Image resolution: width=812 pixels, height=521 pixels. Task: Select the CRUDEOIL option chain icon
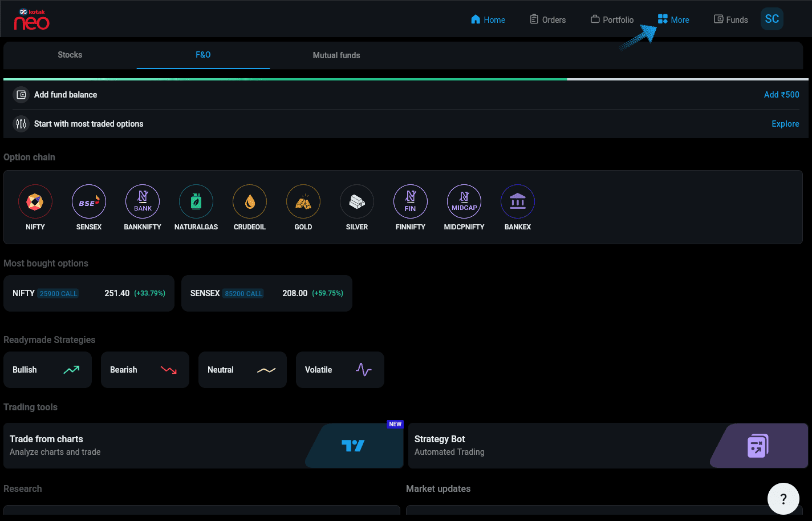click(250, 202)
